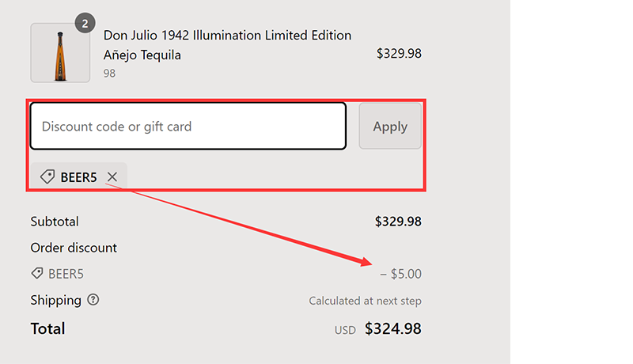
Task: Click tag icon beside order discount BEER5
Action: (x=36, y=274)
